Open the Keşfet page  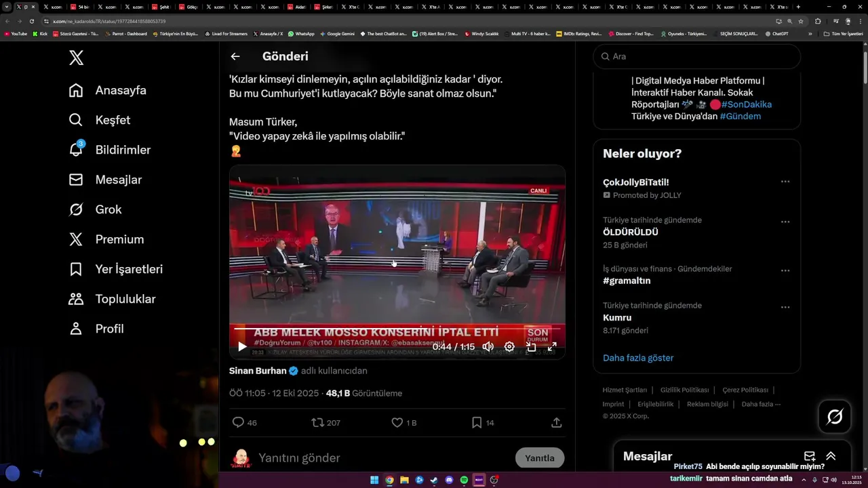click(100, 120)
